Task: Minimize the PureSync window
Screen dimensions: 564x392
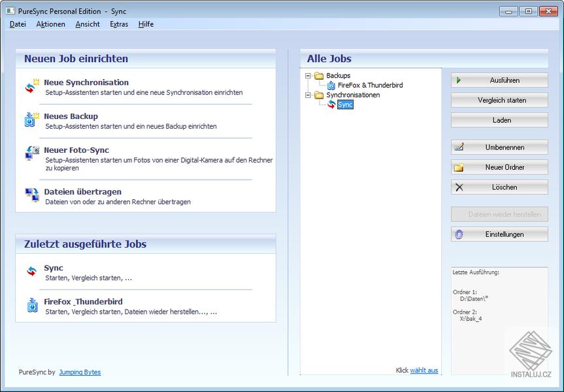Action: click(508, 11)
